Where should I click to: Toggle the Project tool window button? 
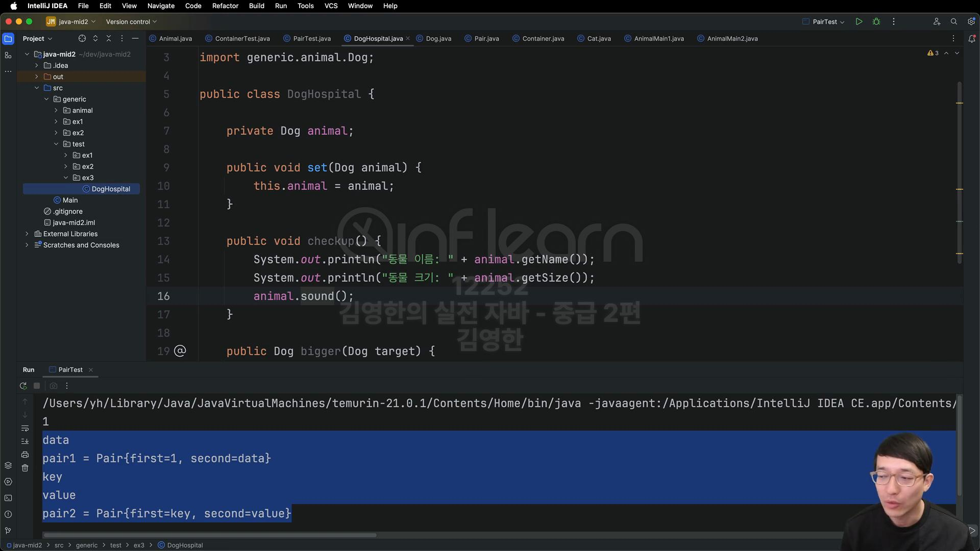pyautogui.click(x=8, y=39)
